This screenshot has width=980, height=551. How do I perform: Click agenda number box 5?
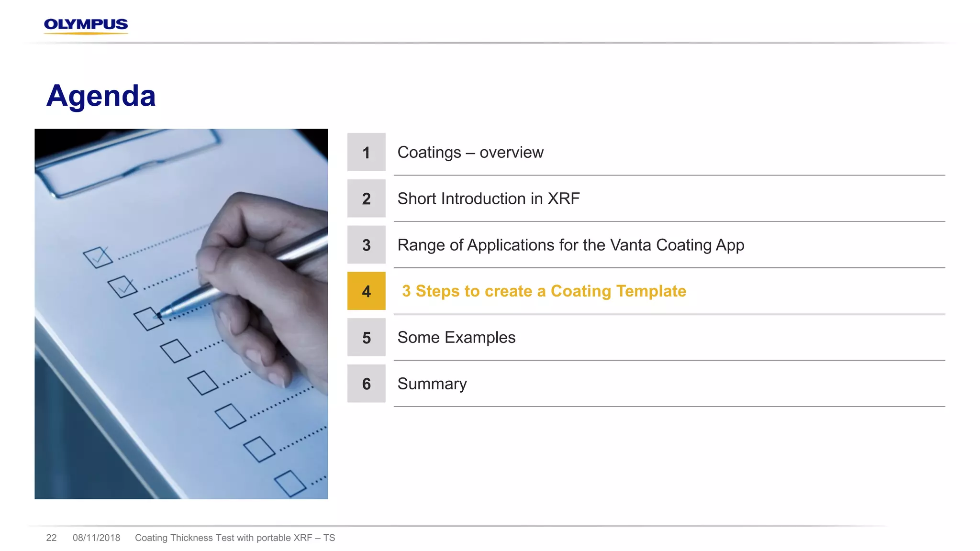[366, 337]
